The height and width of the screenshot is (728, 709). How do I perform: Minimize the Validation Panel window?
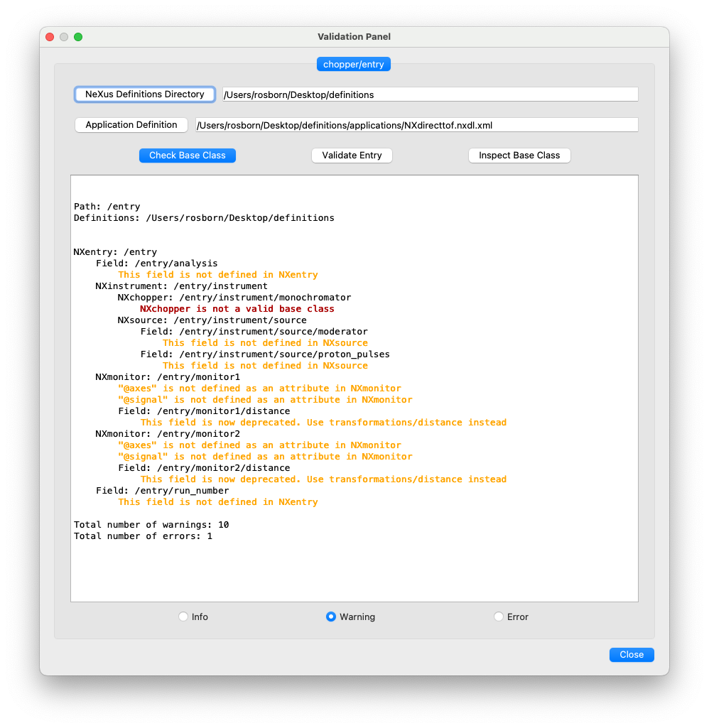[64, 37]
